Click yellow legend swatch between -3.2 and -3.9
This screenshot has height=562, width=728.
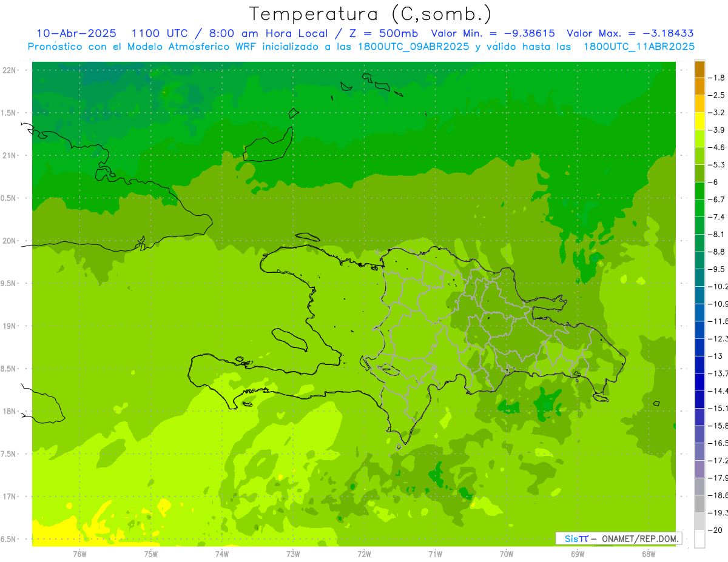tap(700, 121)
